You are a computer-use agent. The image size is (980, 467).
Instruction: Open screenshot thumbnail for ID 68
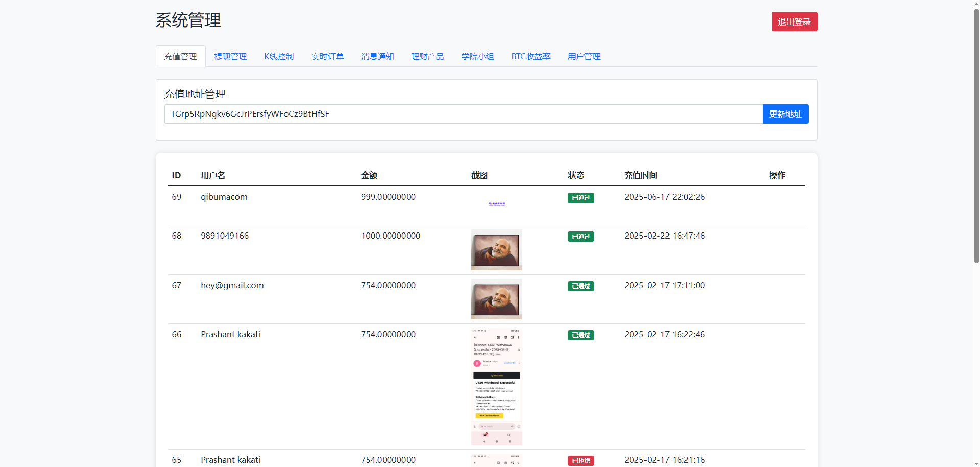(x=496, y=250)
